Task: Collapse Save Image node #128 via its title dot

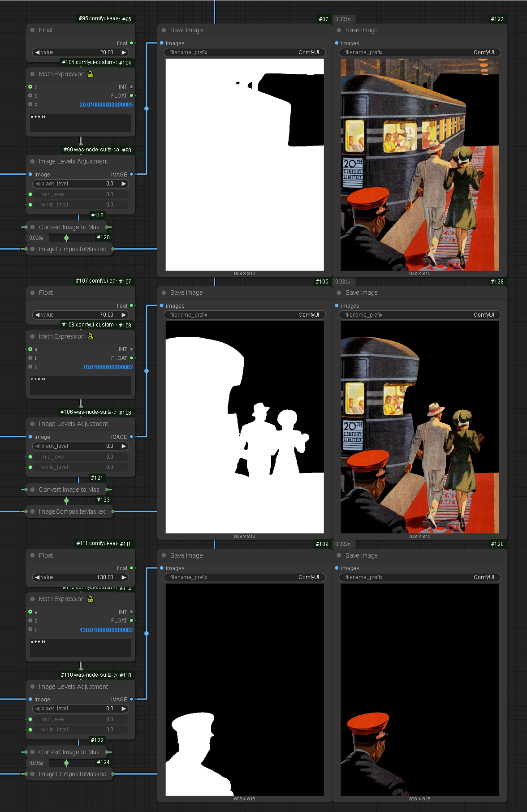Action: (x=339, y=292)
